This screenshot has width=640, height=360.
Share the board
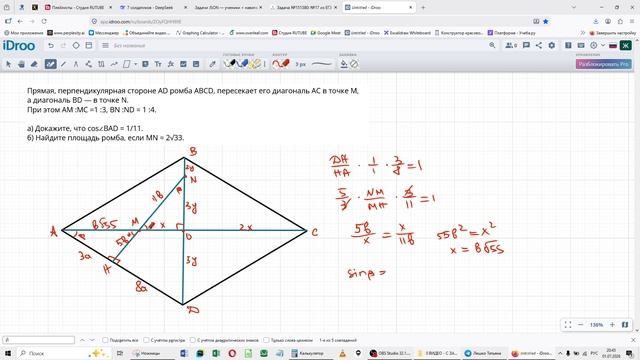point(539,46)
